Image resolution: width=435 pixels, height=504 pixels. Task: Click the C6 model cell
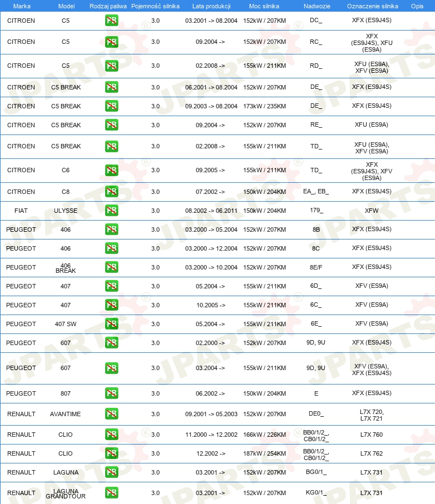pos(66,170)
